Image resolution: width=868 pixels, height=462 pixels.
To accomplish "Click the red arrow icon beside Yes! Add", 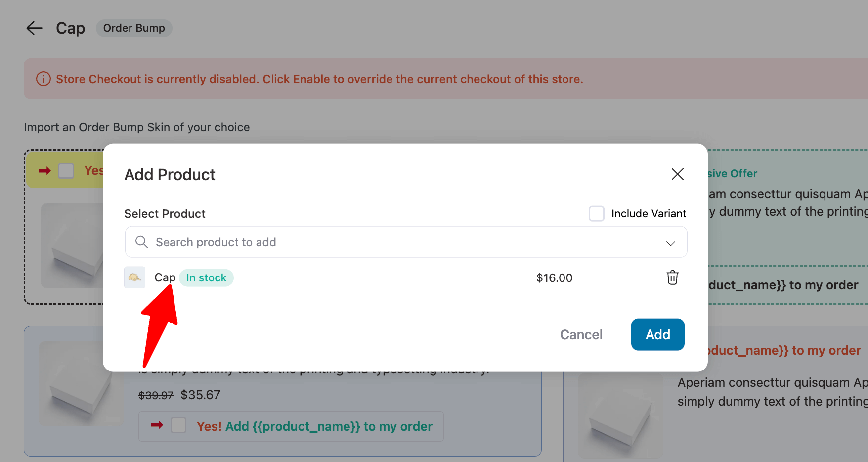I will (x=157, y=425).
